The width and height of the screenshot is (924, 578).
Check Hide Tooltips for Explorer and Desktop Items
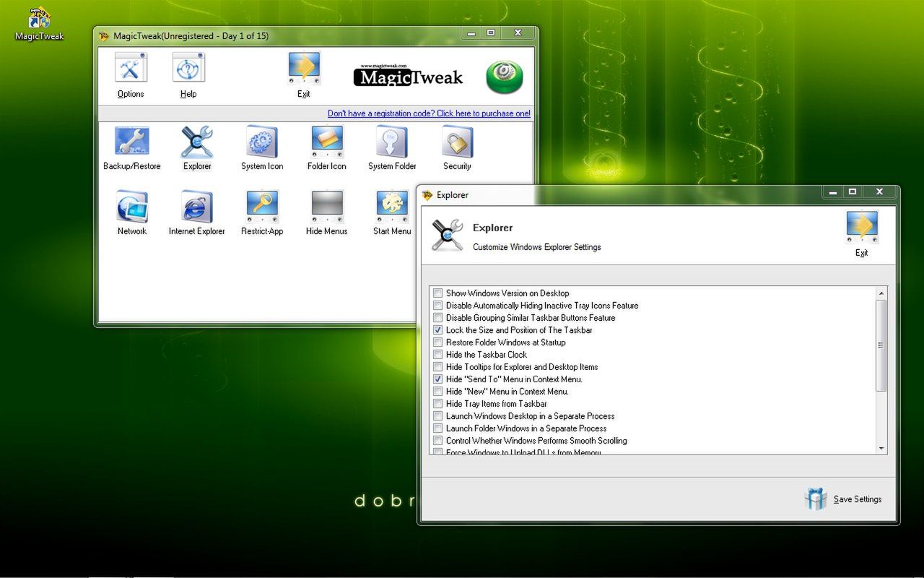437,367
